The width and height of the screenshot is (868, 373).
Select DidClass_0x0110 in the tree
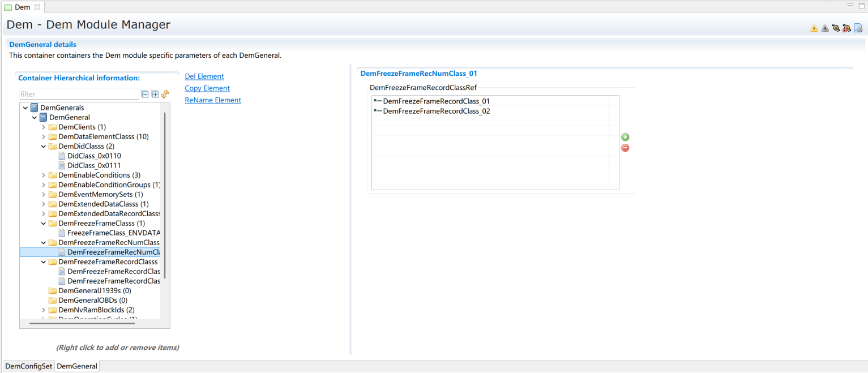[94, 156]
